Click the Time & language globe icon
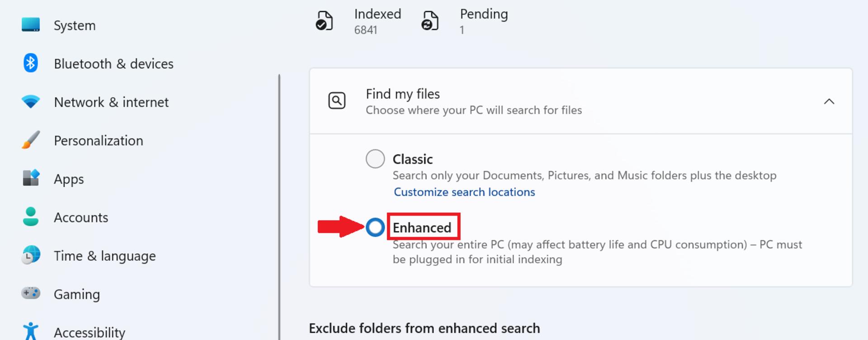This screenshot has height=340, width=868. (31, 255)
